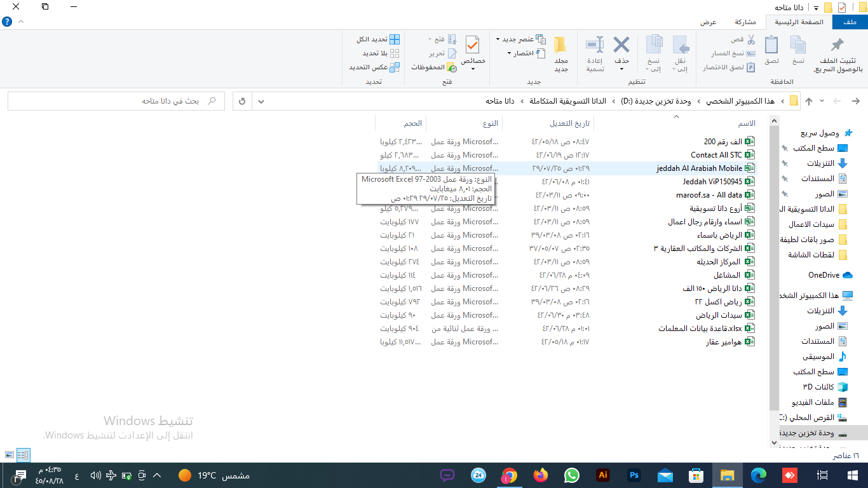Switch to details view in status bar

23,455
